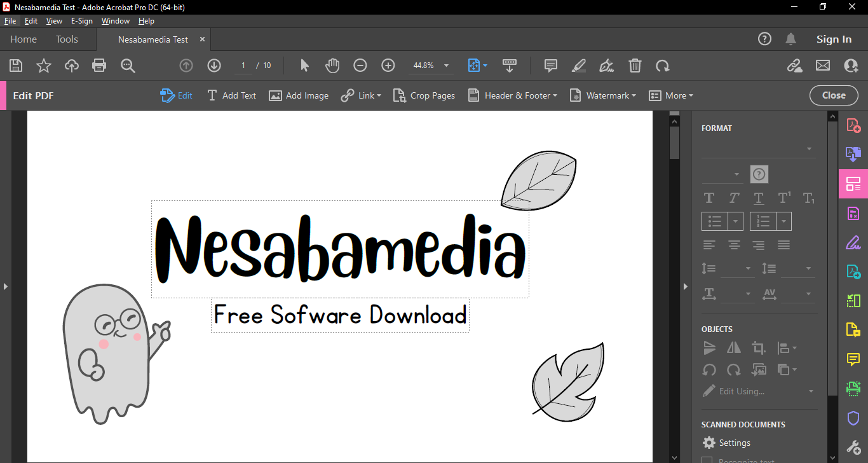868x463 pixels.
Task: Click the Sign In link
Action: (834, 39)
